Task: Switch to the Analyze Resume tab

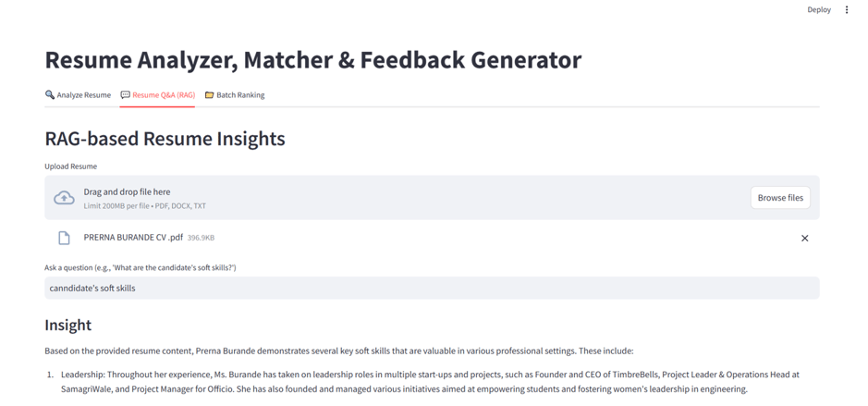Action: click(78, 94)
